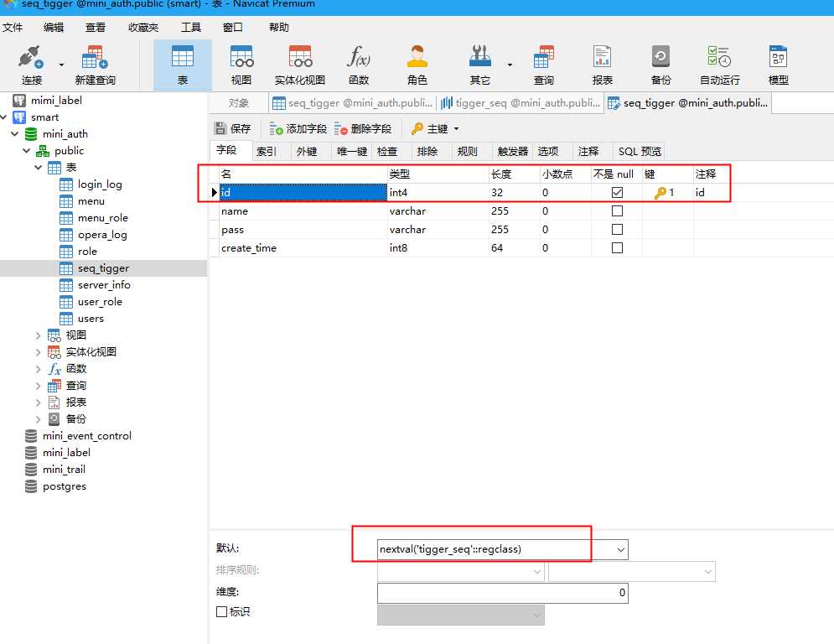Open the 查询 query toolbar icon

coord(544,65)
